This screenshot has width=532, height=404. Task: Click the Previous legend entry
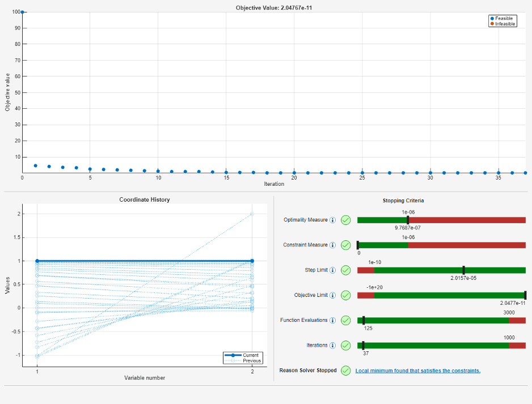click(243, 360)
